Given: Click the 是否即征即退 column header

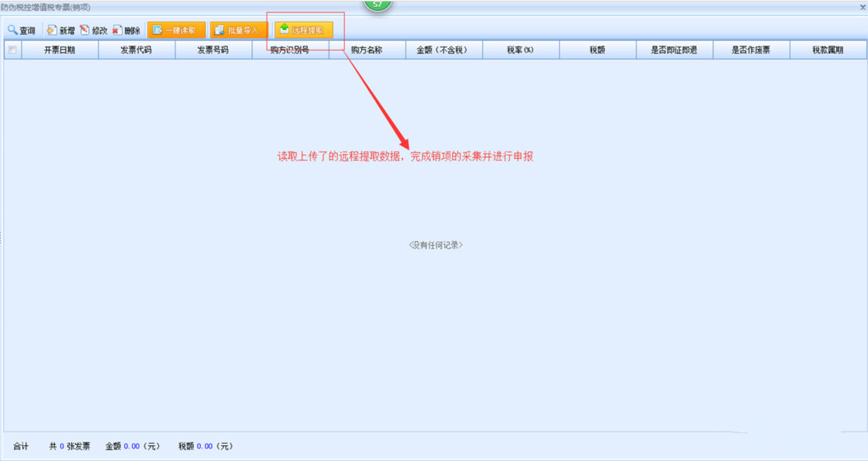Looking at the screenshot, I should [673, 50].
